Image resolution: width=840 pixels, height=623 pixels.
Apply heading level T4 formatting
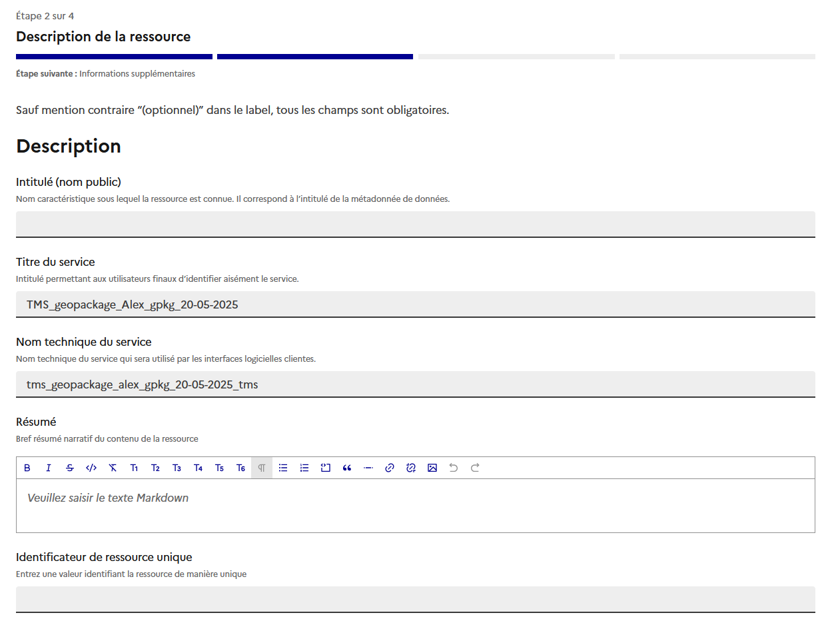198,468
